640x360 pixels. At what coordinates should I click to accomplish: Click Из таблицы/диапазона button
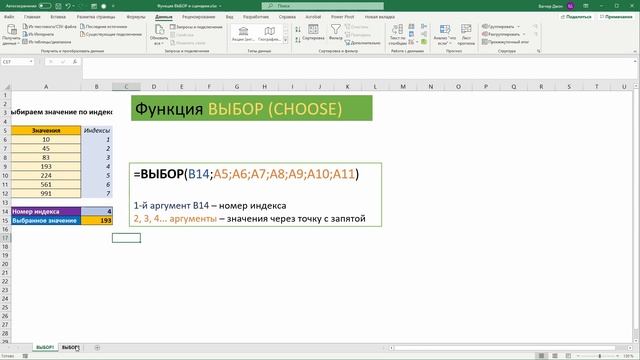pyautogui.click(x=47, y=42)
